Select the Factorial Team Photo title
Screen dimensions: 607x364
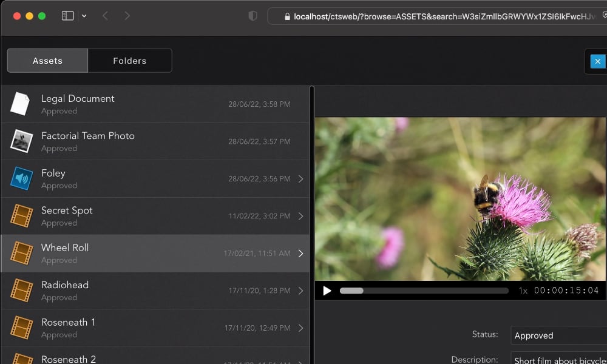pyautogui.click(x=88, y=136)
